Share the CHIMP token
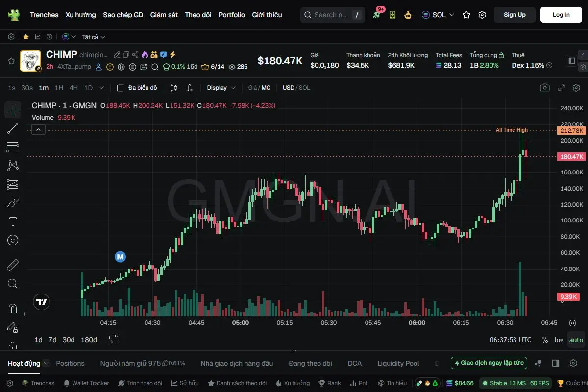This screenshot has height=392, width=588. pyautogui.click(x=135, y=55)
